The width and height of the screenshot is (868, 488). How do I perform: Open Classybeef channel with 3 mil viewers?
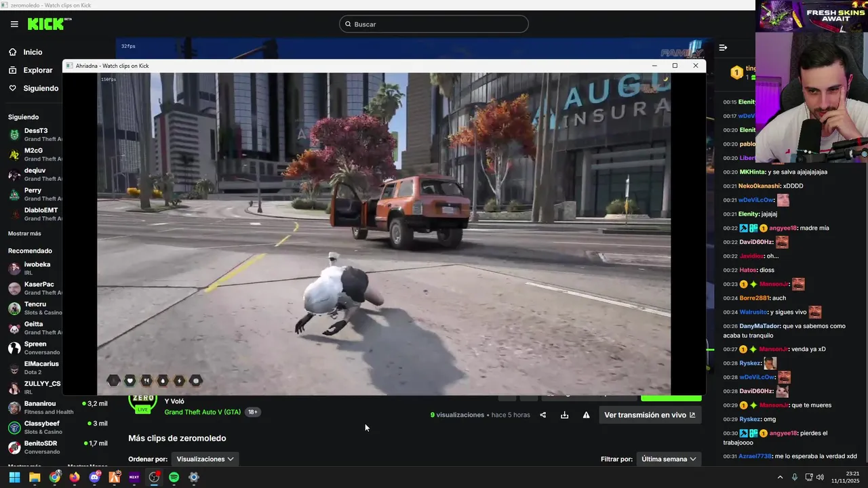click(x=58, y=427)
